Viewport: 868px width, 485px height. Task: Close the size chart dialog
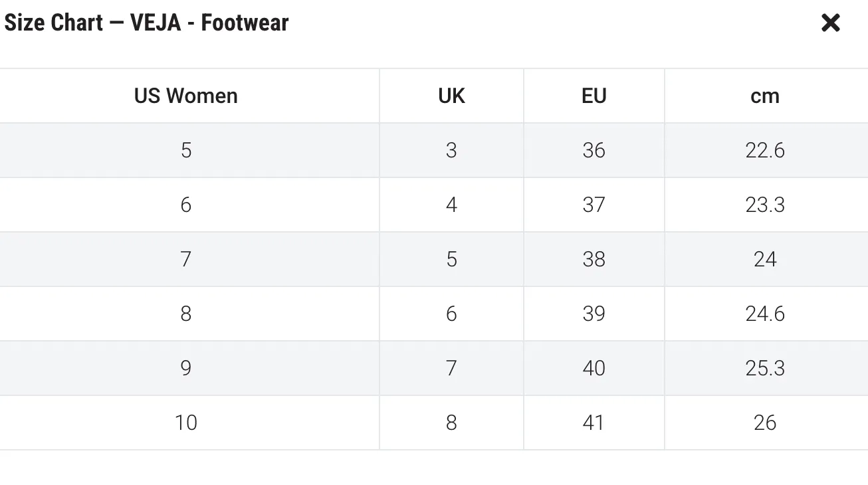[x=831, y=23]
